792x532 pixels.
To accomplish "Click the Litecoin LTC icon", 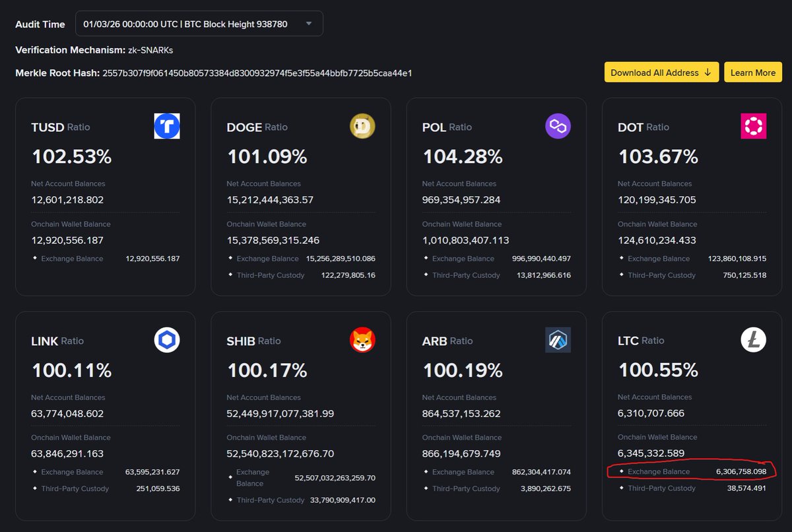I will [754, 340].
